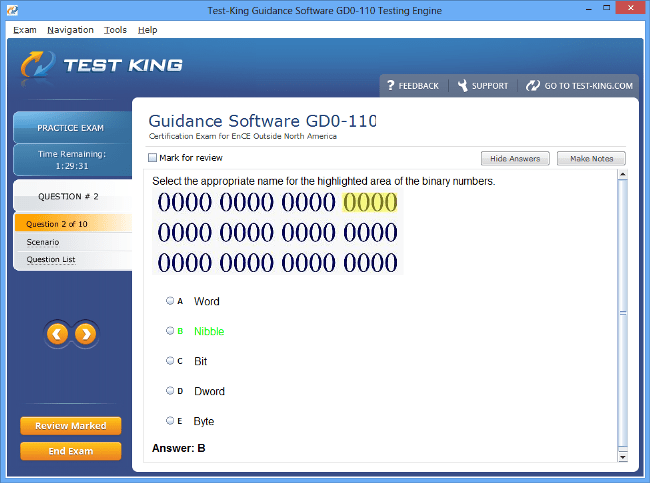Open the SUPPORT link
650x483 pixels.
[490, 86]
